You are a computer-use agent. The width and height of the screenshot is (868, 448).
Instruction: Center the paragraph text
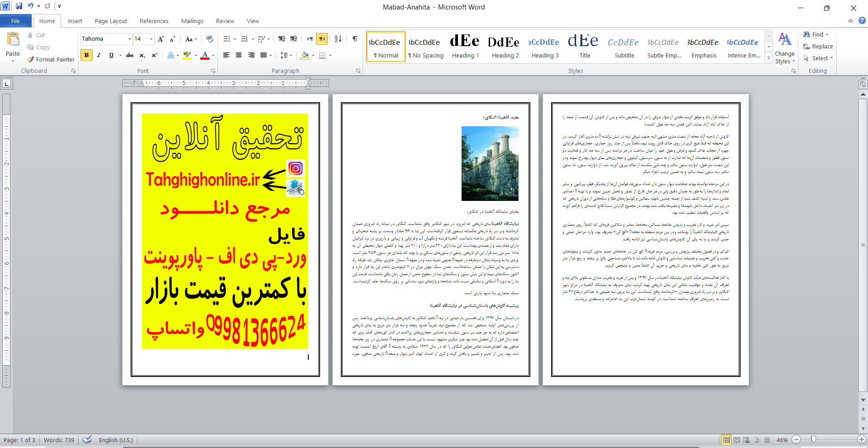(239, 55)
